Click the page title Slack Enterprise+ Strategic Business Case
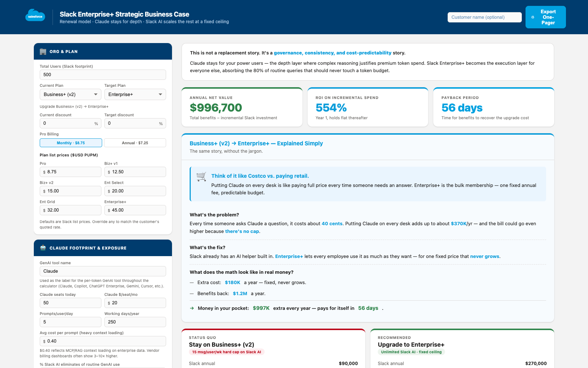This screenshot has width=588, height=368. (125, 14)
